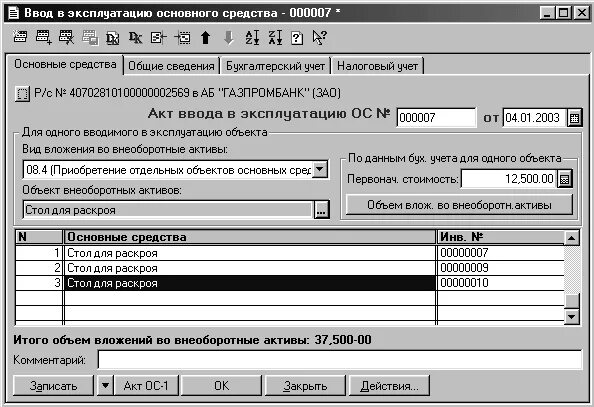
Task: Click the structure-with-left-arrow toolbar icon
Action: coord(159,37)
